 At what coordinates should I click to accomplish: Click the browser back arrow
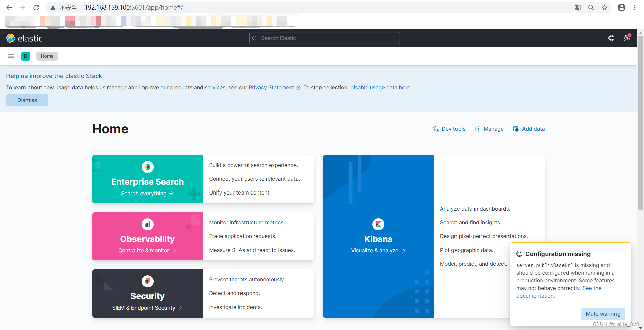pos(9,7)
